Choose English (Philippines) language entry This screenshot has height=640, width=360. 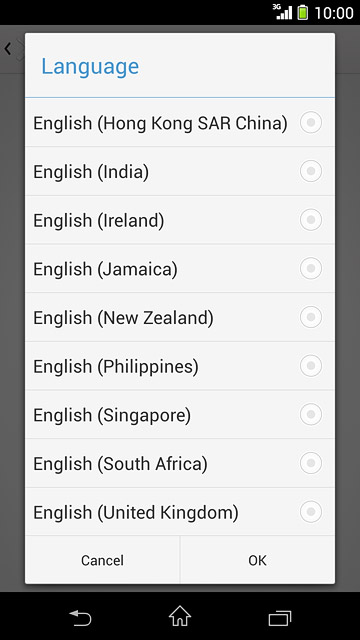pyautogui.click(x=180, y=366)
